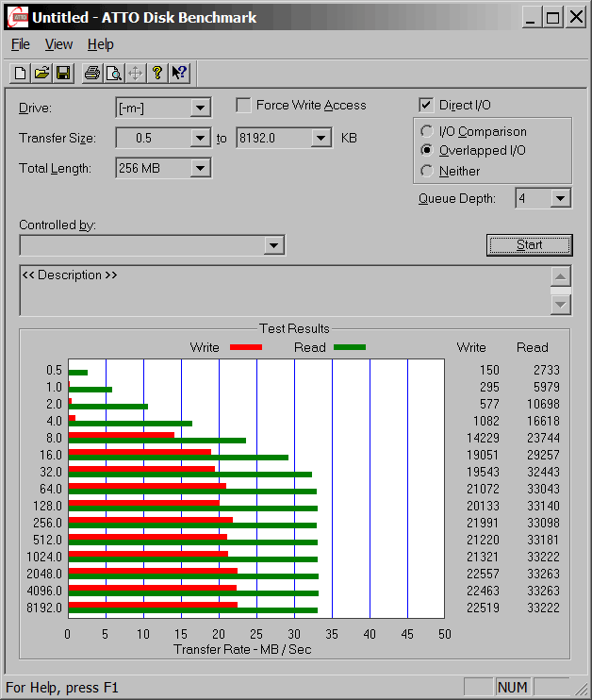Expand the Drive dropdown list
This screenshot has height=700, width=592.
coord(200,108)
